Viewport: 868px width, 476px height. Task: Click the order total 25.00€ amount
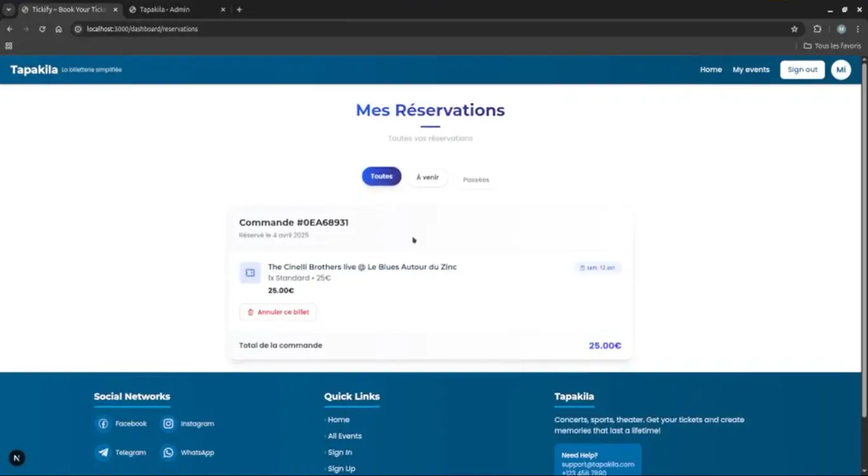[x=605, y=346]
